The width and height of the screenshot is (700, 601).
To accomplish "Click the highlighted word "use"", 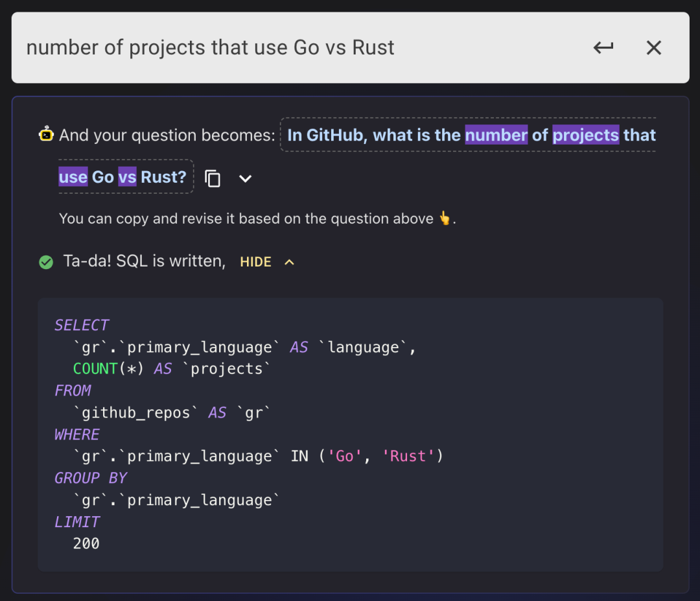I will point(73,177).
